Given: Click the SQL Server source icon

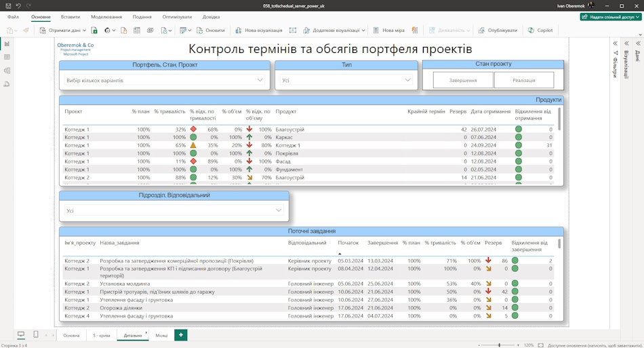Looking at the screenshot, I should point(123,31).
